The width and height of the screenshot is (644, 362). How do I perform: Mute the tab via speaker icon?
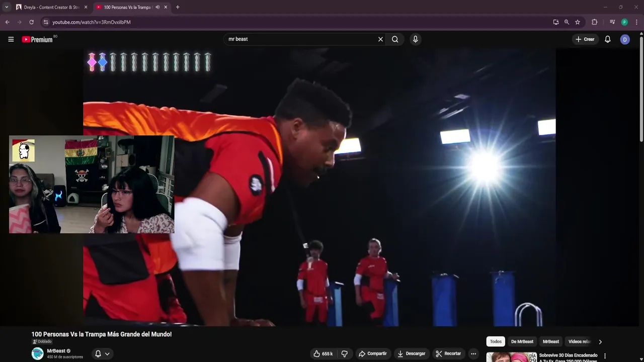pos(157,7)
